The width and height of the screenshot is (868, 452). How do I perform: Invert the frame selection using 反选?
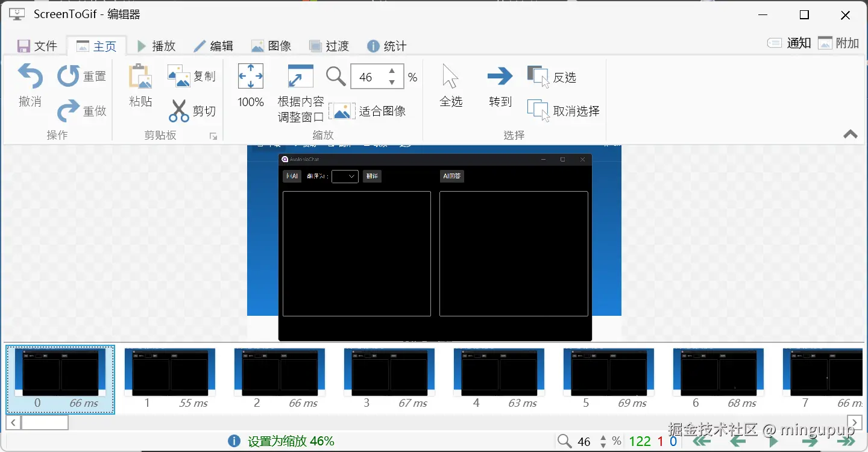[x=553, y=76]
